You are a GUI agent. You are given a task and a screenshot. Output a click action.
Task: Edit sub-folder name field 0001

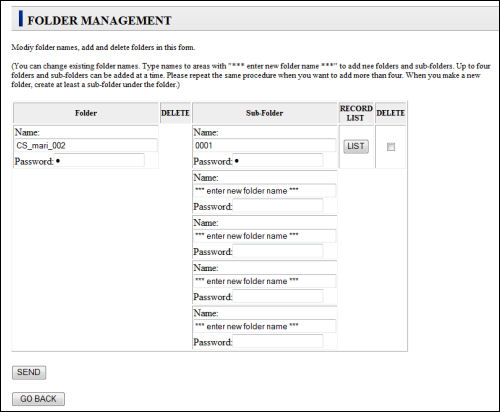(x=265, y=146)
